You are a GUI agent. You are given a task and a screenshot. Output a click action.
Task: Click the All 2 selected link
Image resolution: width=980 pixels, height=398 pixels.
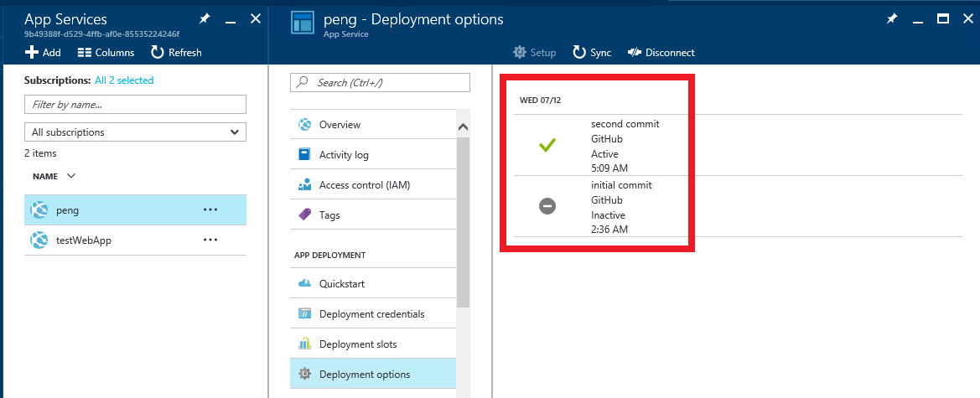click(124, 80)
